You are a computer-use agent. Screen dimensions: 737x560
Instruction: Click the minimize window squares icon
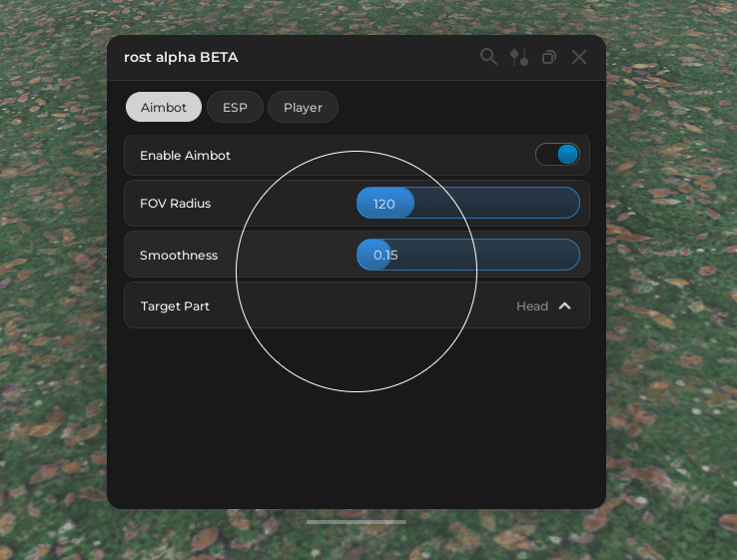549,57
